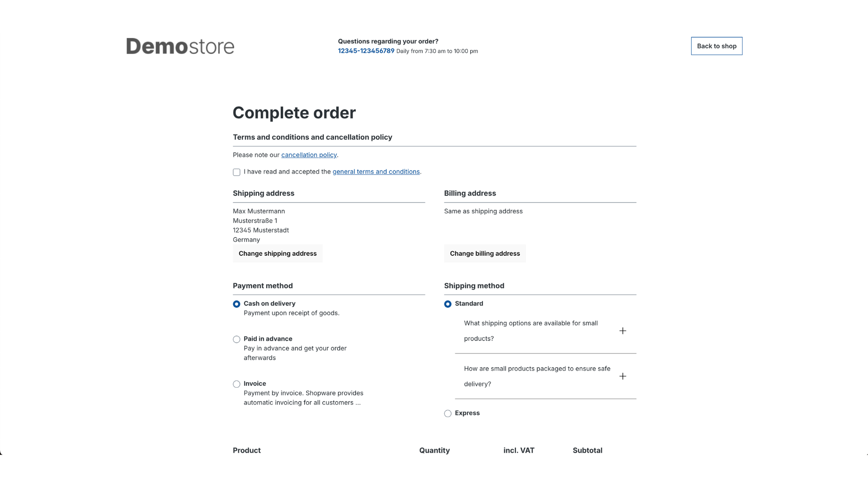Viewport: 868px width, 488px height.
Task: Accept the general terms and conditions checkbox
Action: coord(236,172)
